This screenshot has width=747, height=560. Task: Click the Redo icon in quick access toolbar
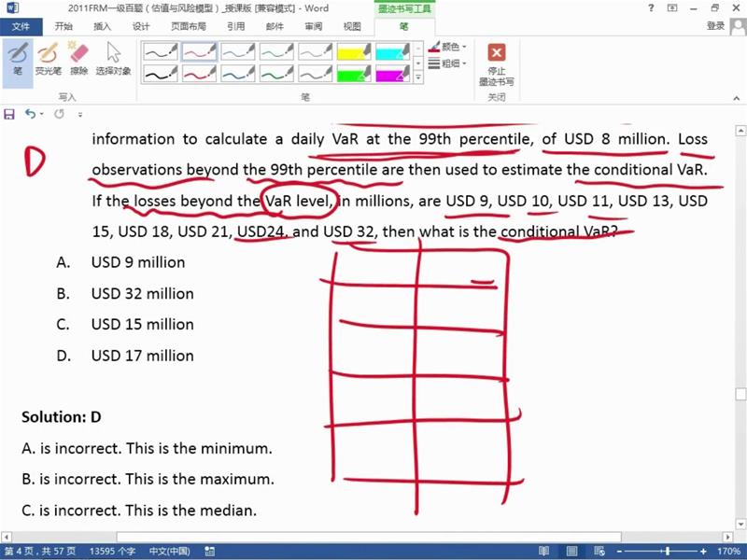click(x=59, y=114)
